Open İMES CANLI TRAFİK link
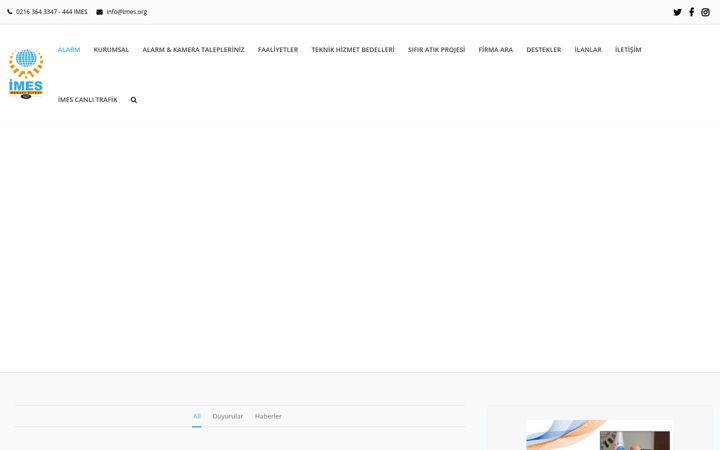Viewport: 720px width, 450px height. [x=87, y=100]
